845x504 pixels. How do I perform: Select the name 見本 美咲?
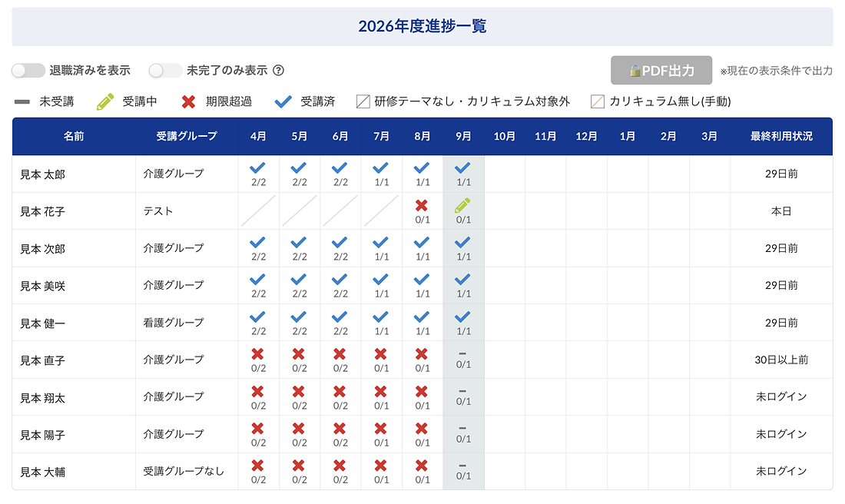click(x=42, y=287)
